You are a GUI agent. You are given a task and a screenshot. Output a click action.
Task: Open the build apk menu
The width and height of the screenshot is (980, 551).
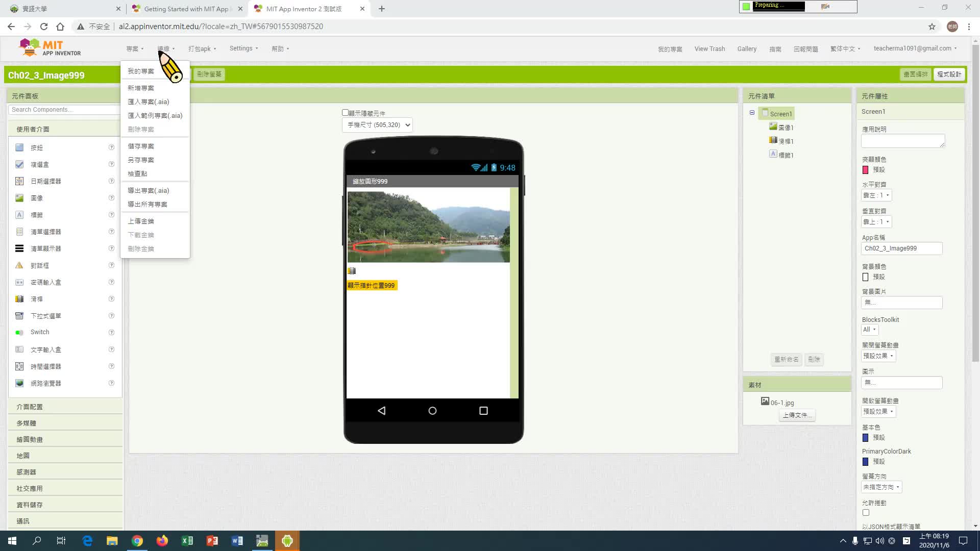point(202,49)
